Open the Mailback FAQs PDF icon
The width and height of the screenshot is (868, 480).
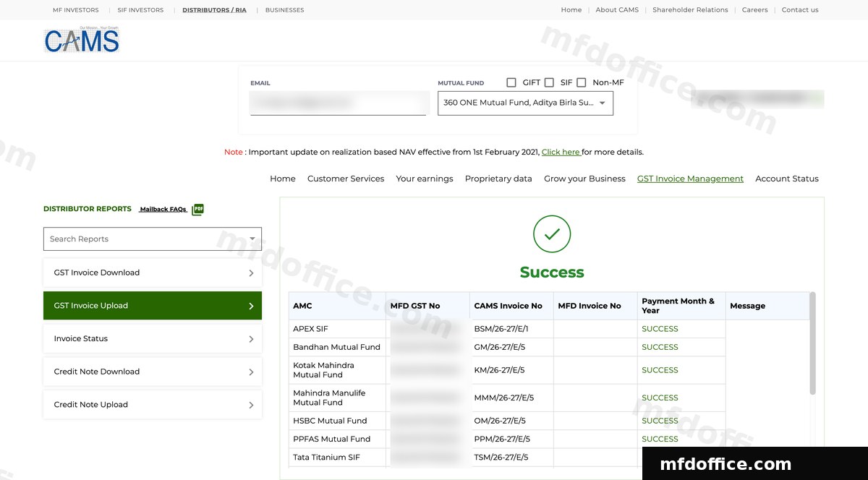(197, 209)
